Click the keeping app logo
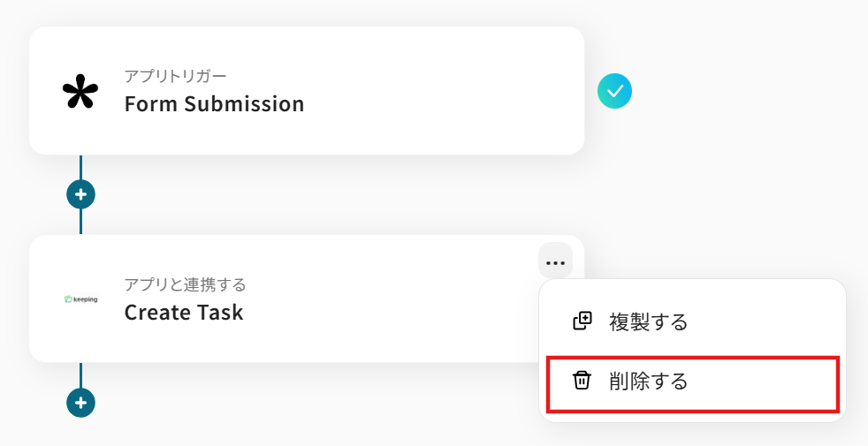The height and width of the screenshot is (446, 868). (x=80, y=299)
